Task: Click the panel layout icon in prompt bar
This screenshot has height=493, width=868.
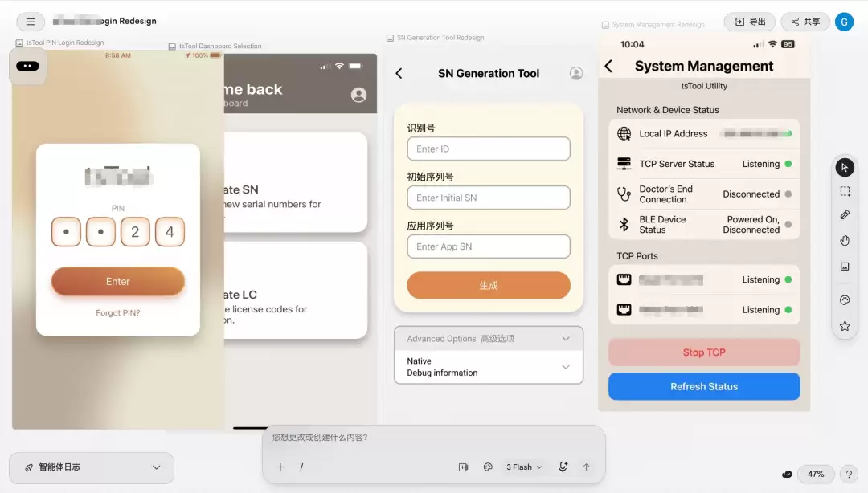Action: (464, 467)
